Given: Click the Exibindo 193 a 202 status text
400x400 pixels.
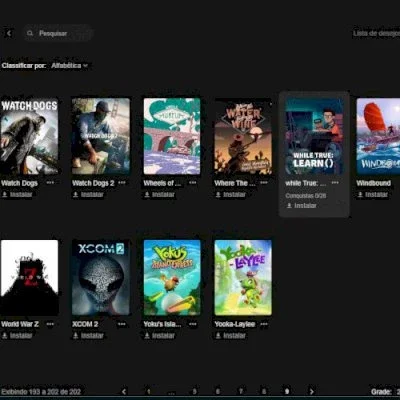Looking at the screenshot, I should click(x=41, y=392).
